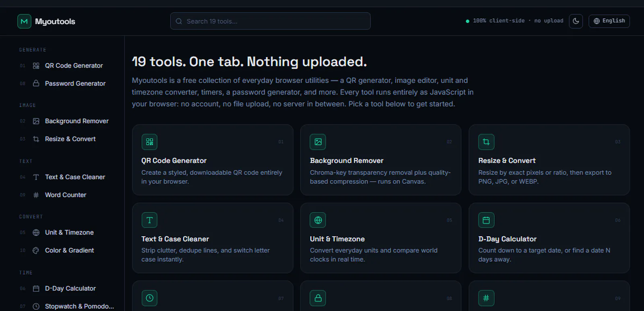Open the Resize & Convert card title
Viewport: 644px width, 311px height.
tap(507, 161)
